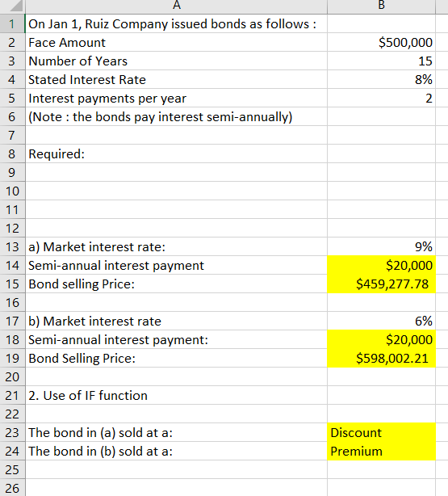Screen dimensions: 448x496
Task: Select row 23 header
Action: coord(12,433)
